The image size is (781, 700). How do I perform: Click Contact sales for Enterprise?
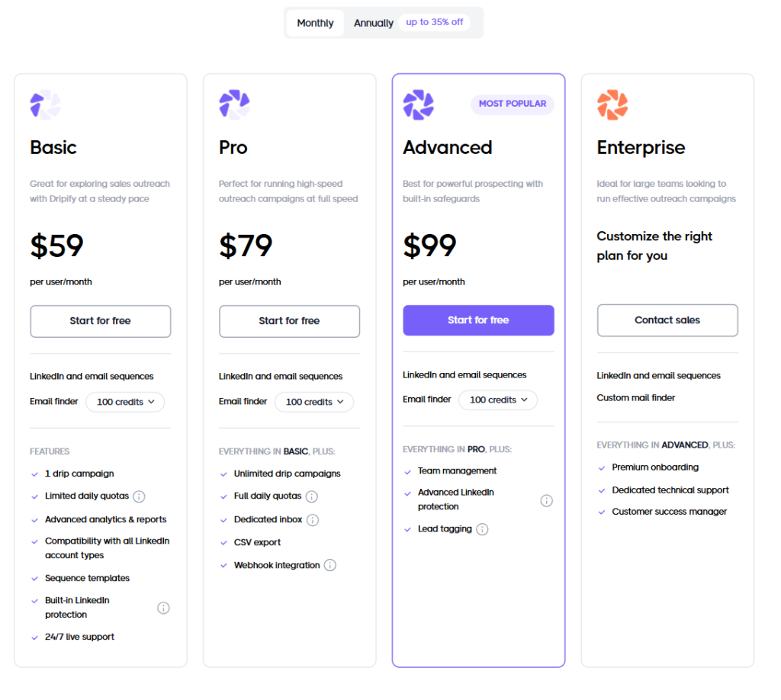tap(667, 320)
